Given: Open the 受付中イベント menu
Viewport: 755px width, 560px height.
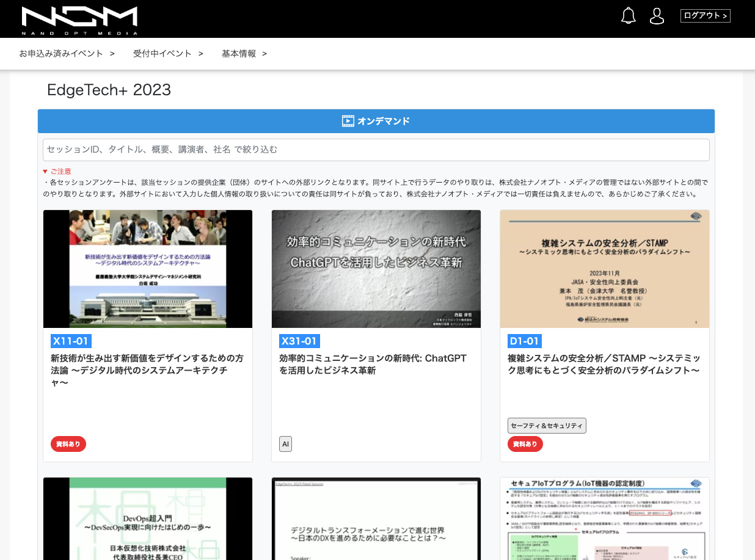Looking at the screenshot, I should click(168, 54).
